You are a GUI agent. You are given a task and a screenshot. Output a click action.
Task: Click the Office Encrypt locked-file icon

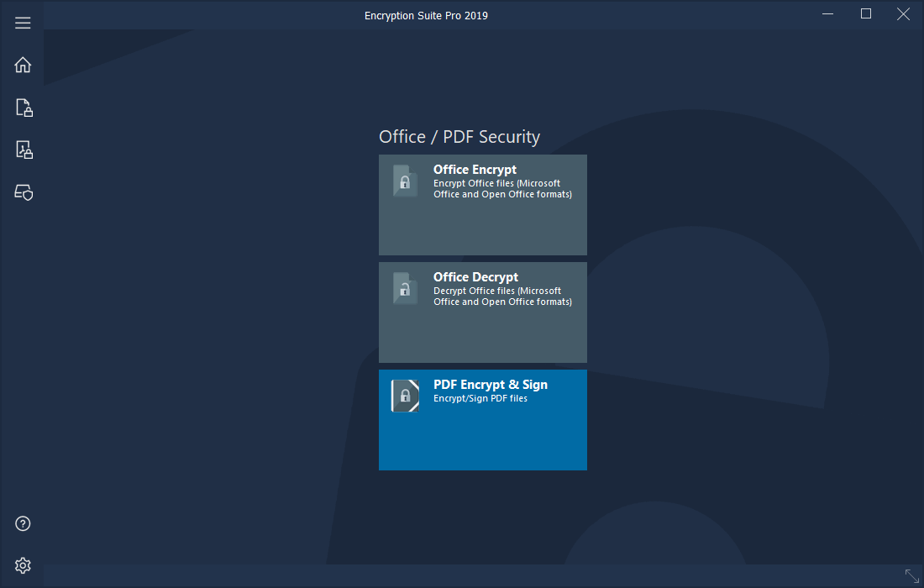[405, 181]
